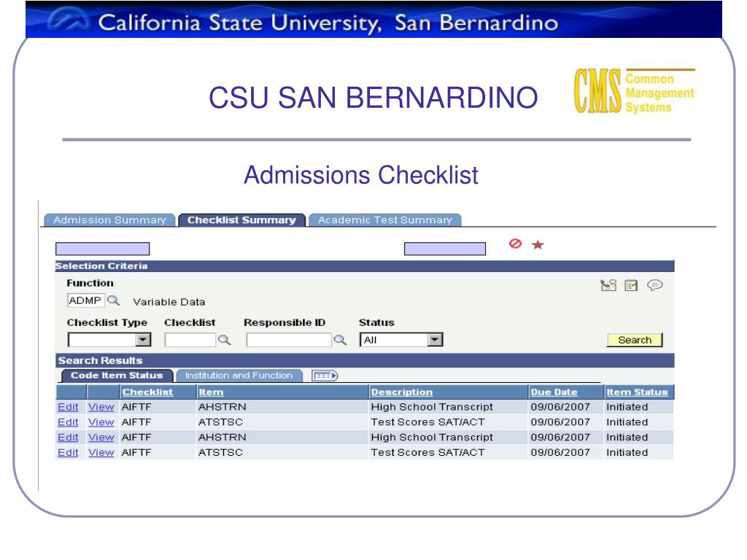Open the Comments speech bubble icon

(x=655, y=285)
